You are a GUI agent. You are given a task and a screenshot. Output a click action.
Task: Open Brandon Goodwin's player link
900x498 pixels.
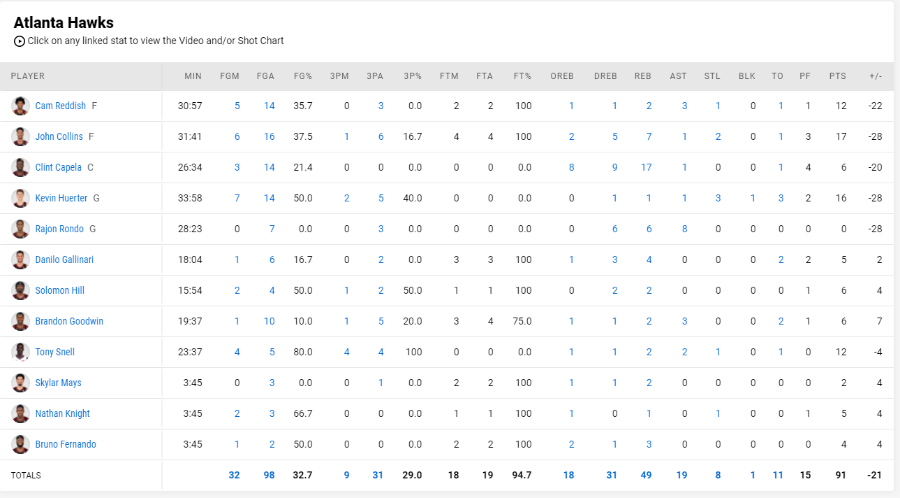tap(69, 321)
